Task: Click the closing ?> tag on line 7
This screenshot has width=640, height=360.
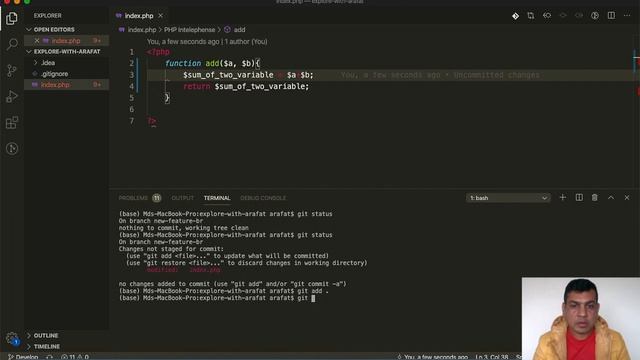Action: [x=151, y=121]
